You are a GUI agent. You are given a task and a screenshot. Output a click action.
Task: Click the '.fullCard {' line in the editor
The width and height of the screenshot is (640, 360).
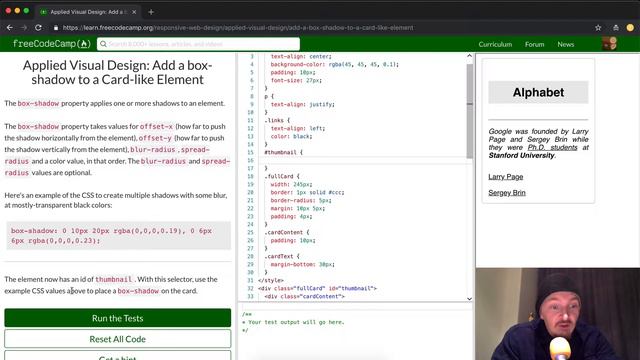[x=282, y=176]
